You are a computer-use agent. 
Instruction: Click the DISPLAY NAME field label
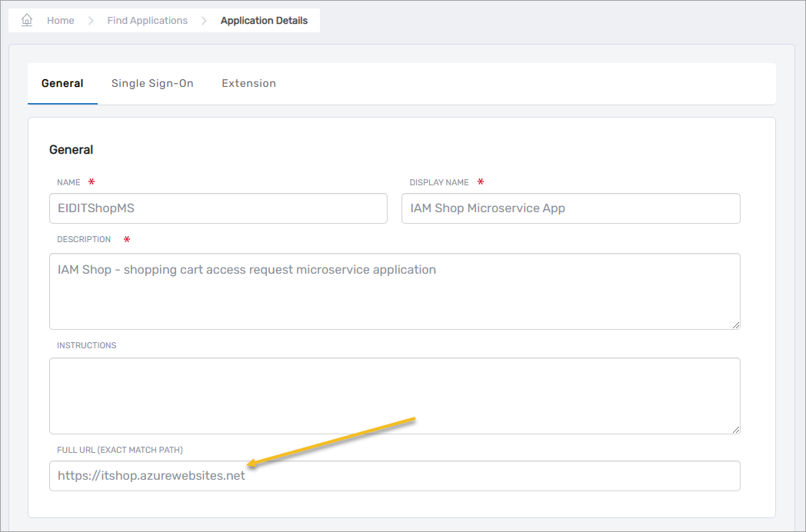pos(438,183)
